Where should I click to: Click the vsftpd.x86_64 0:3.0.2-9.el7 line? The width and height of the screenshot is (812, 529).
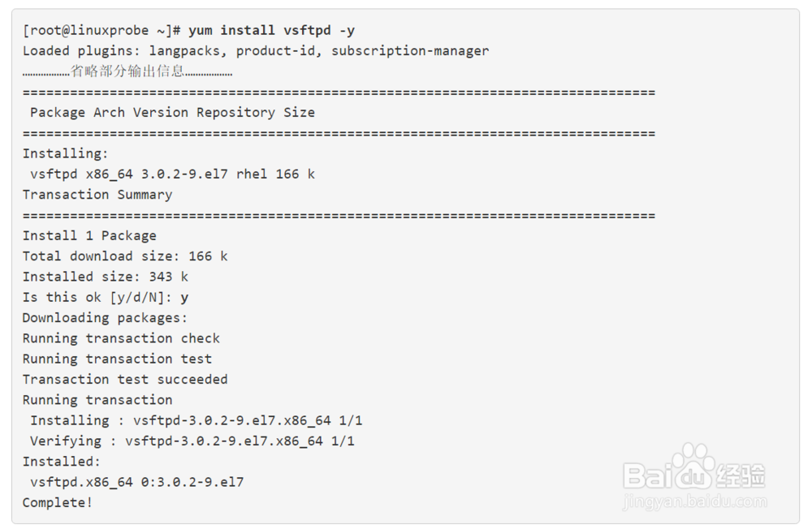click(136, 482)
